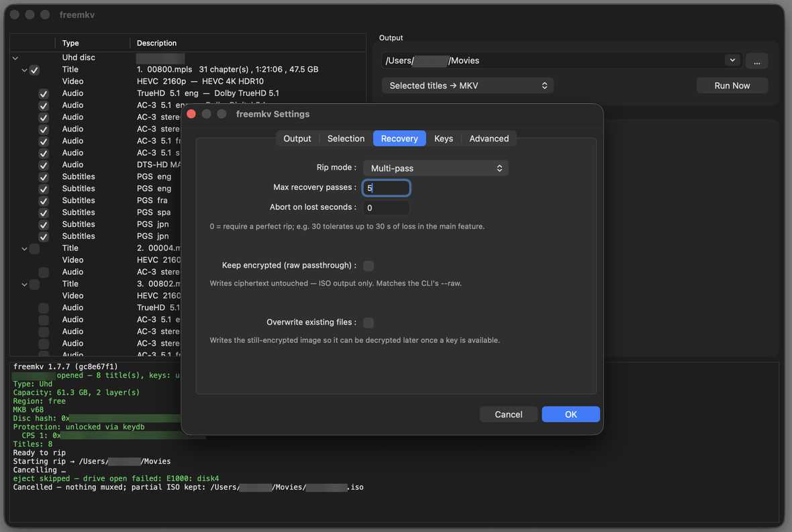Open the Rip mode Multi-pass dropdown

coord(436,168)
